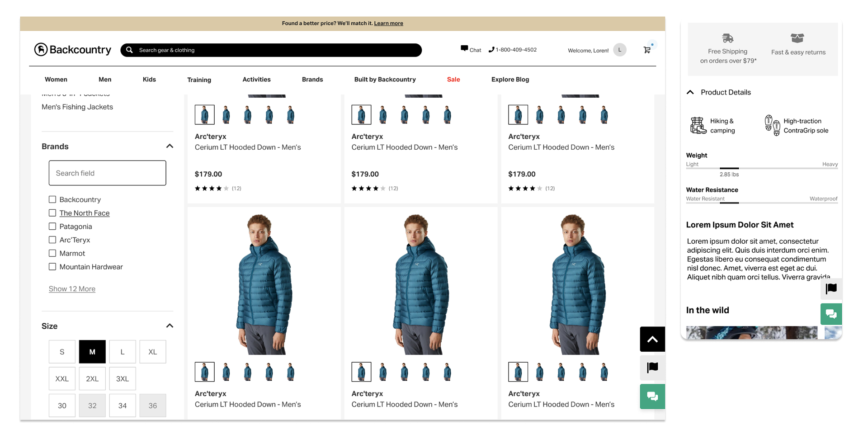Click the Free Shipping truck icon
Viewport: 868px width, 444px height.
click(x=727, y=38)
